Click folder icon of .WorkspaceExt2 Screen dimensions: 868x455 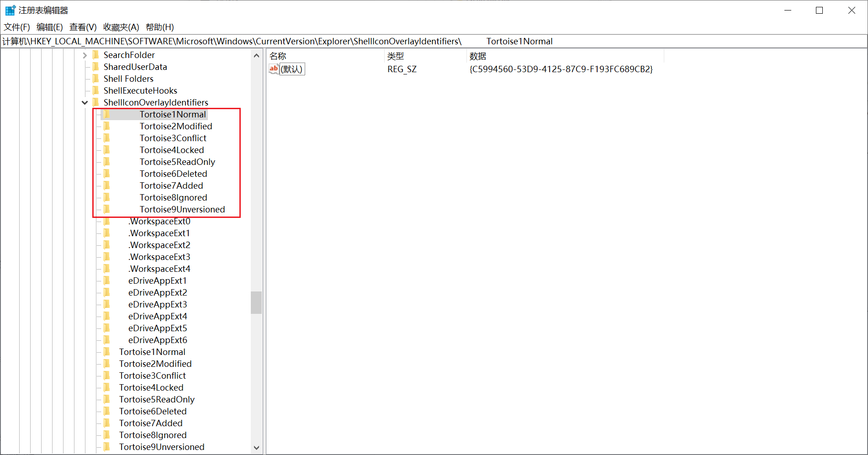click(x=107, y=245)
